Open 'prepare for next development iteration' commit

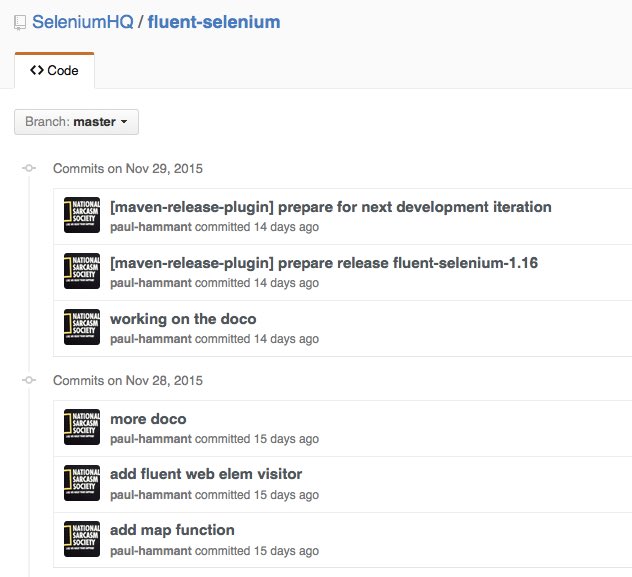[330, 208]
